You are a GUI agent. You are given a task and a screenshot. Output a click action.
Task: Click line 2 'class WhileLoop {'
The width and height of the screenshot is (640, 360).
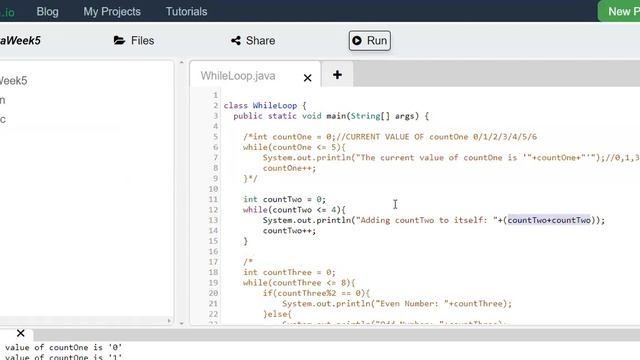[x=264, y=105]
